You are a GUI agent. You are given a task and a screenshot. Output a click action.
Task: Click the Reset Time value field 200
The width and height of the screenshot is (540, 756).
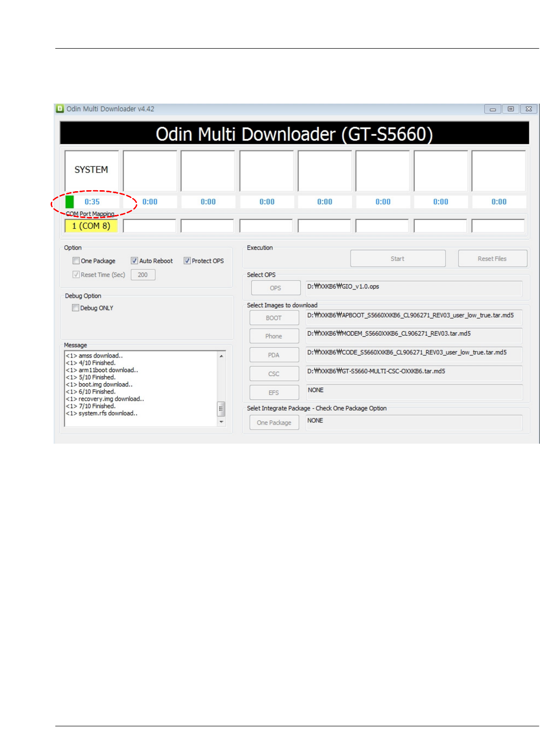(143, 275)
